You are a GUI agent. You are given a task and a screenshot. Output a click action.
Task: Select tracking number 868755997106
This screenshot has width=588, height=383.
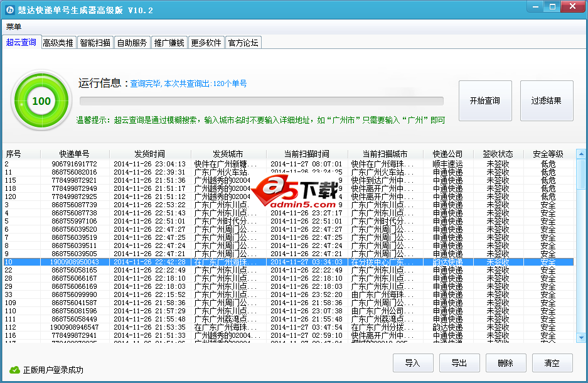click(74, 221)
